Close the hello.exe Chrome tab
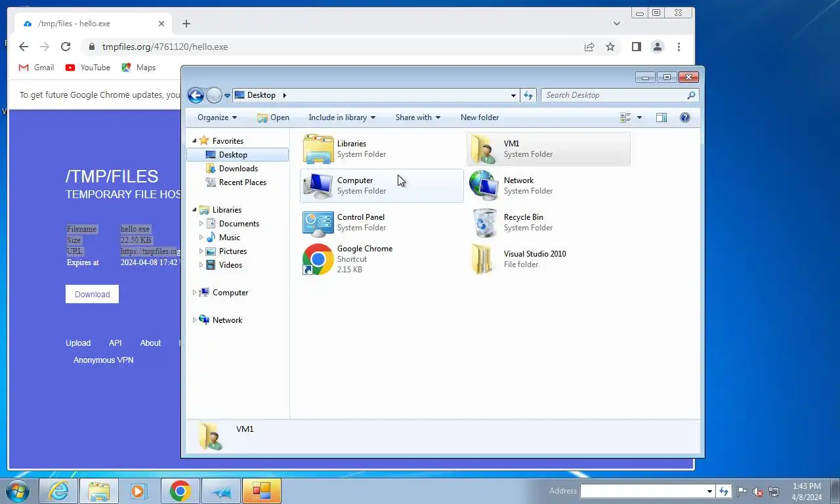Image resolution: width=840 pixels, height=504 pixels. click(x=161, y=24)
